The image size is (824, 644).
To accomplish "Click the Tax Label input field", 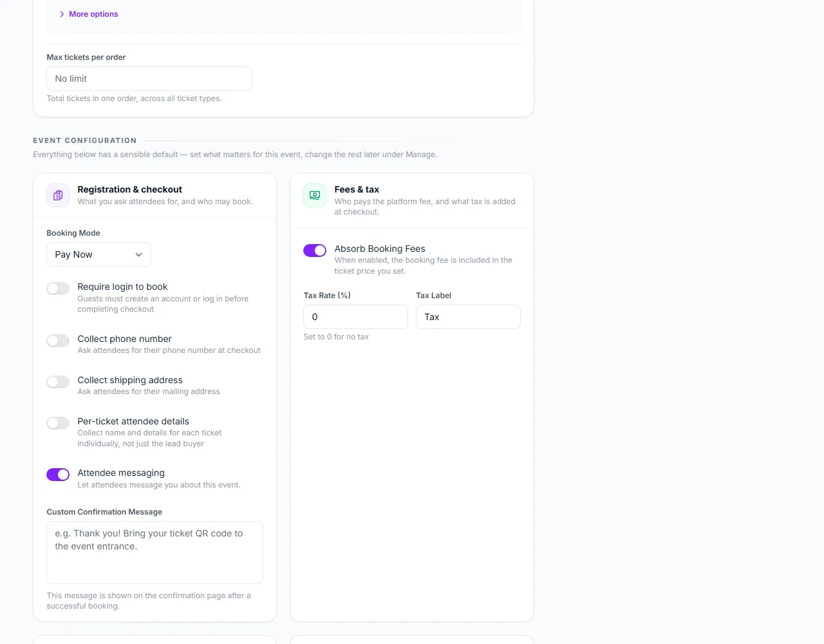I will coord(468,317).
